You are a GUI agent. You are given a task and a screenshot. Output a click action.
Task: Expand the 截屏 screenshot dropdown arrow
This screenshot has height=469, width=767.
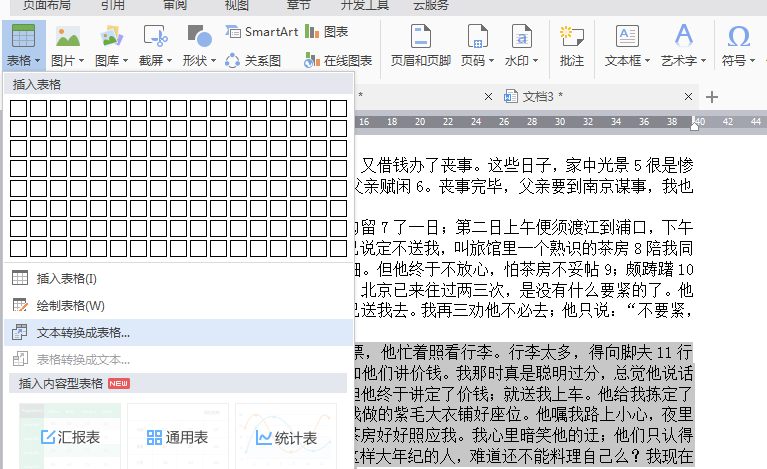[x=170, y=61]
